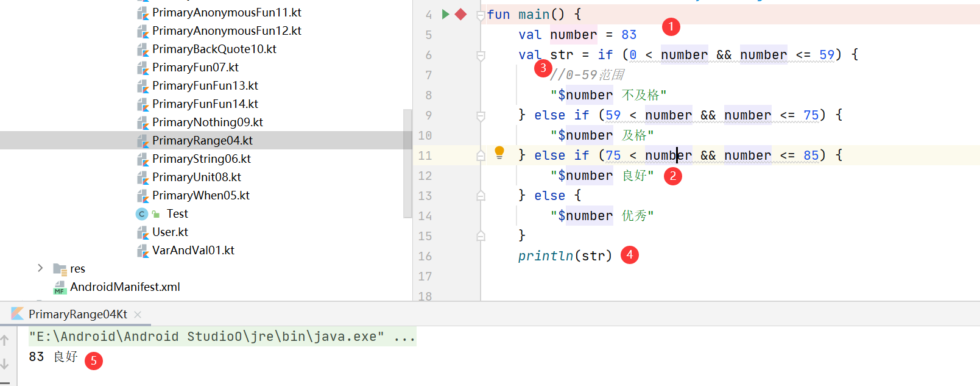This screenshot has height=386, width=980.
Task: Collapse the fold marker on line 9
Action: tap(481, 116)
